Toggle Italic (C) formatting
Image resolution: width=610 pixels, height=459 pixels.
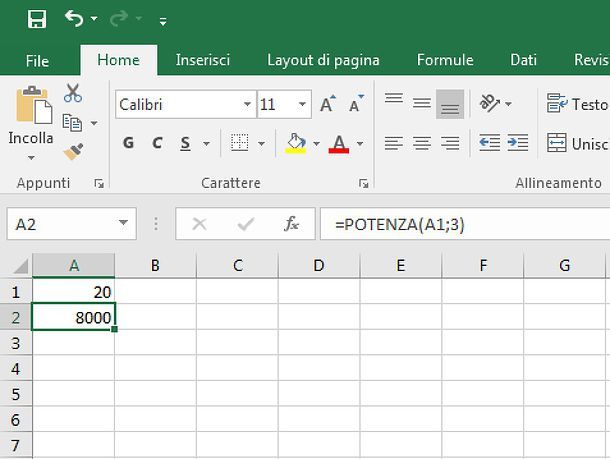(x=157, y=143)
